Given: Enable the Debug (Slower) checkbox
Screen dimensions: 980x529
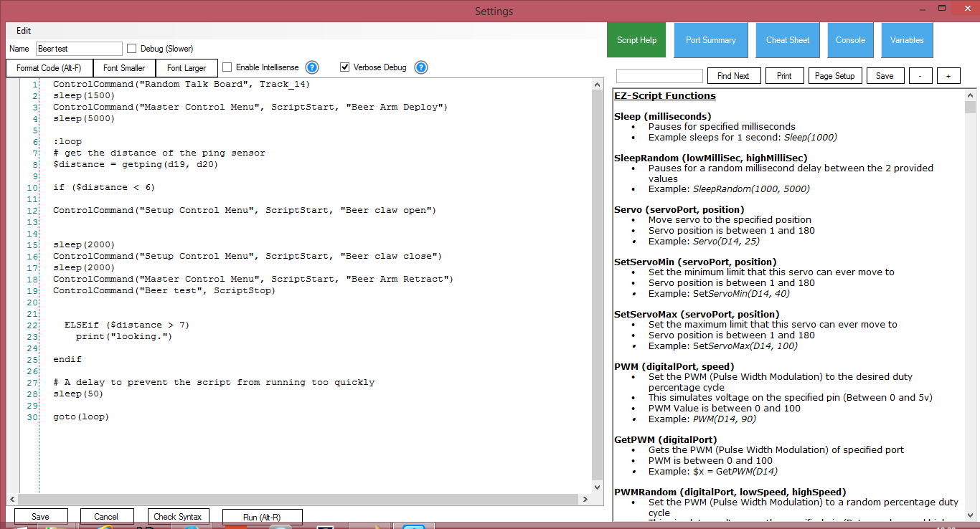Looking at the screenshot, I should pyautogui.click(x=131, y=48).
